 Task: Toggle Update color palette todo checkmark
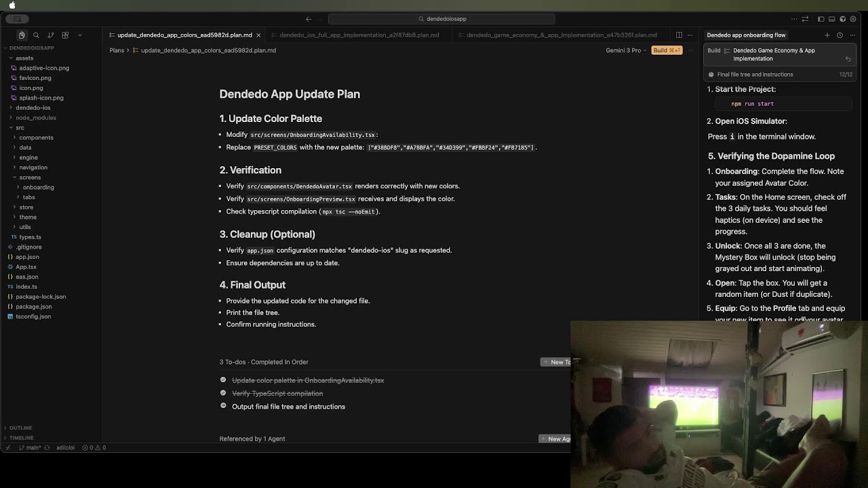pyautogui.click(x=223, y=380)
